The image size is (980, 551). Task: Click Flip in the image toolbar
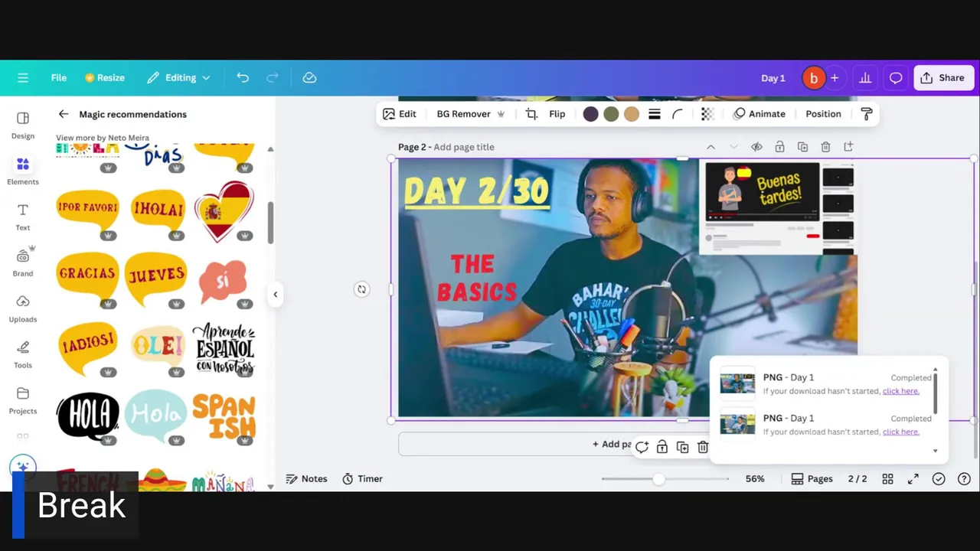point(557,114)
